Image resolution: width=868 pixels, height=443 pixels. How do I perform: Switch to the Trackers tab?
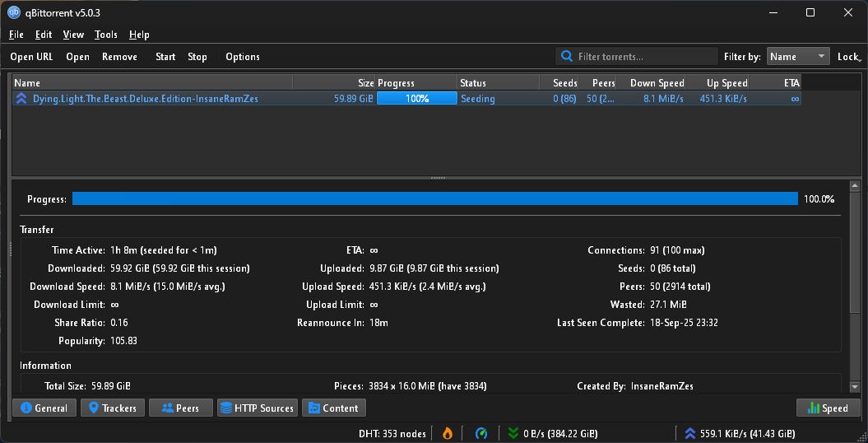pos(113,408)
